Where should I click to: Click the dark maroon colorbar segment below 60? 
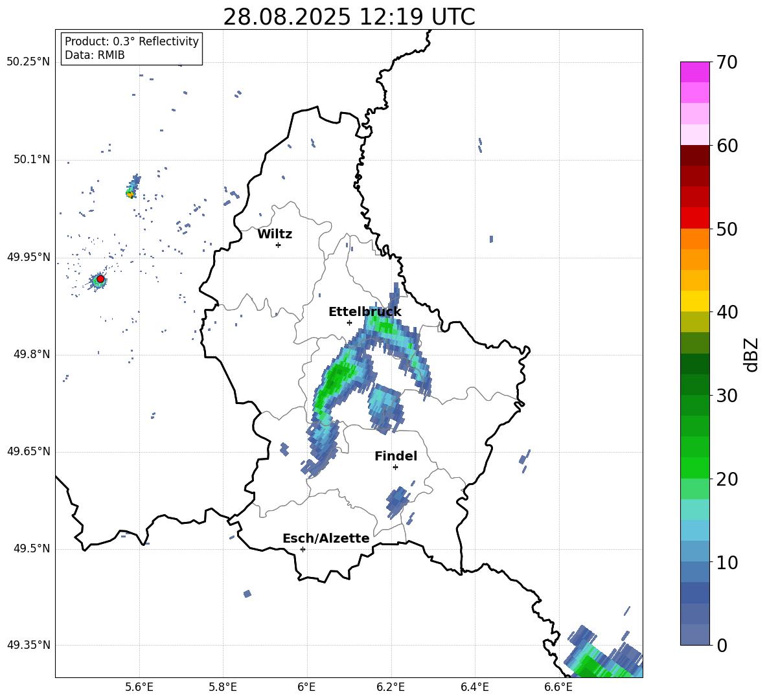tap(694, 155)
